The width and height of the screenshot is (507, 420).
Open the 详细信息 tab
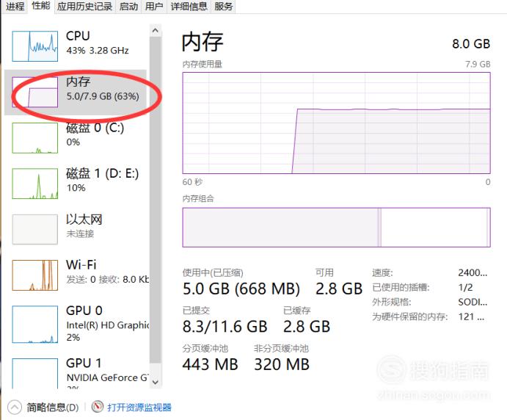click(189, 6)
